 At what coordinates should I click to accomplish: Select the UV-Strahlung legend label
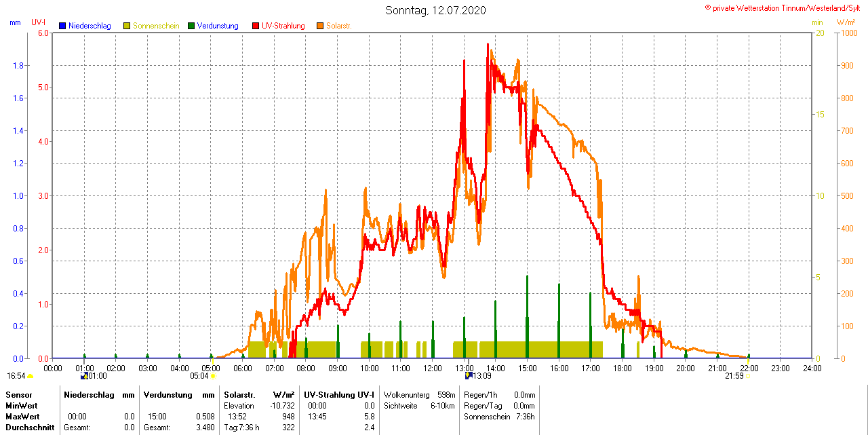[283, 26]
